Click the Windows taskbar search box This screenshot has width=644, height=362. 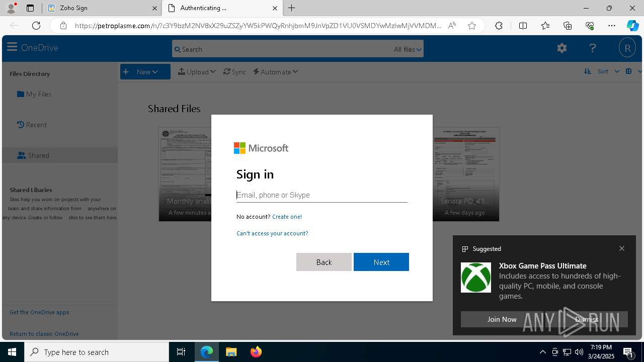click(x=97, y=352)
